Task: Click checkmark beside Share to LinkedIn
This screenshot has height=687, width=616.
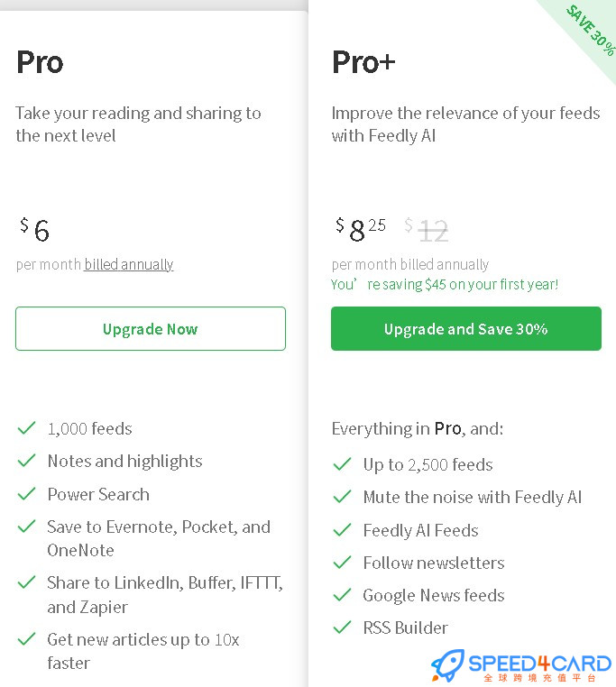Action: (26, 582)
